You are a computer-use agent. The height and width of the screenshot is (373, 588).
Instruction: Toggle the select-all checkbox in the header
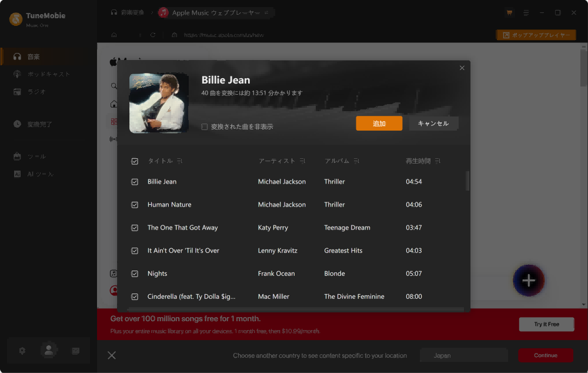pos(135,161)
